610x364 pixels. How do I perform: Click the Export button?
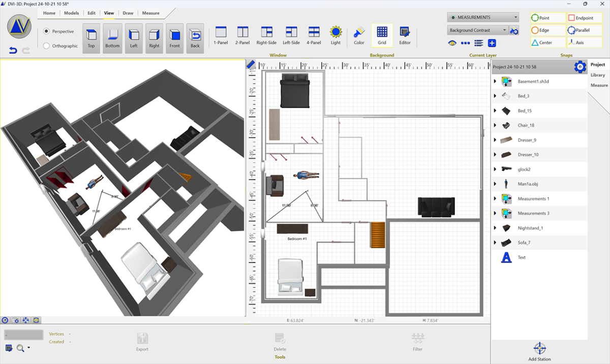tap(142, 342)
